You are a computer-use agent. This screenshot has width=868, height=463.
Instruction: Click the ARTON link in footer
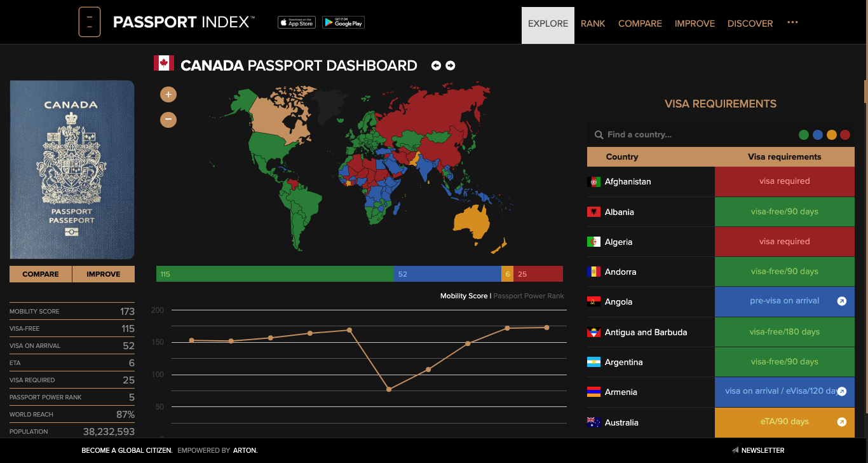click(x=245, y=450)
